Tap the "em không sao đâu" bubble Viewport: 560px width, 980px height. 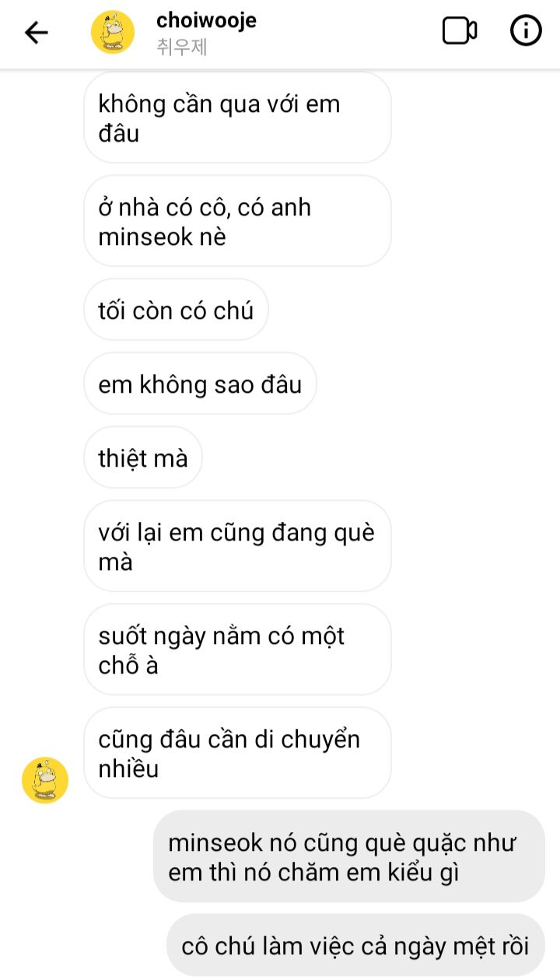tap(200, 384)
